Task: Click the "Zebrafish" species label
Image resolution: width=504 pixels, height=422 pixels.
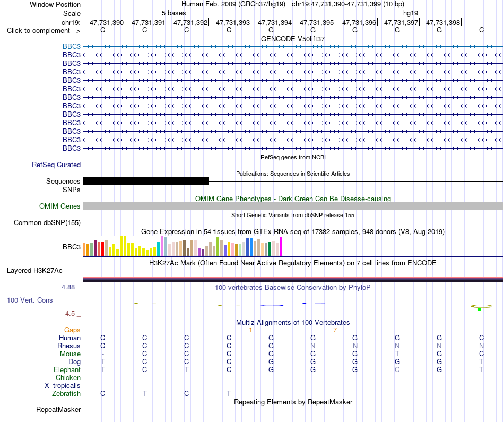Action: tap(66, 393)
